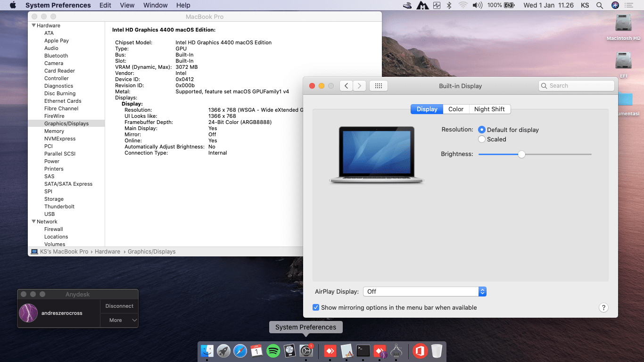Select the Display tab

[427, 109]
